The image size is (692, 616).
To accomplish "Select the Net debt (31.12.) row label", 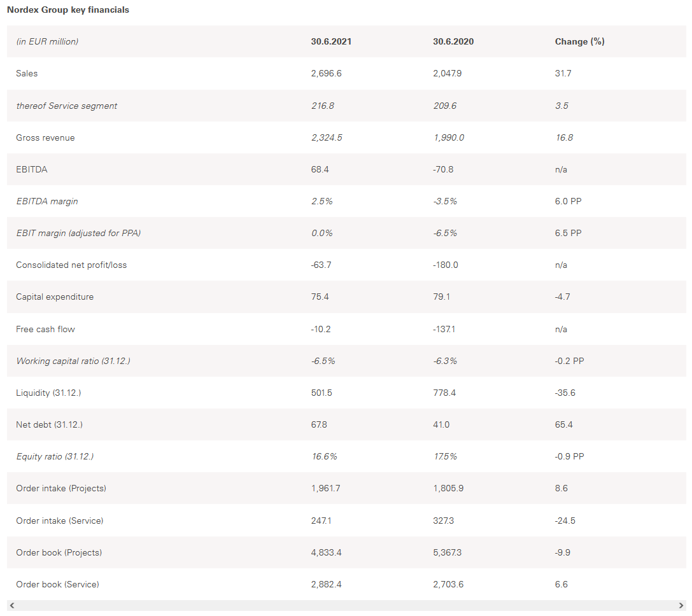I will tap(49, 424).
